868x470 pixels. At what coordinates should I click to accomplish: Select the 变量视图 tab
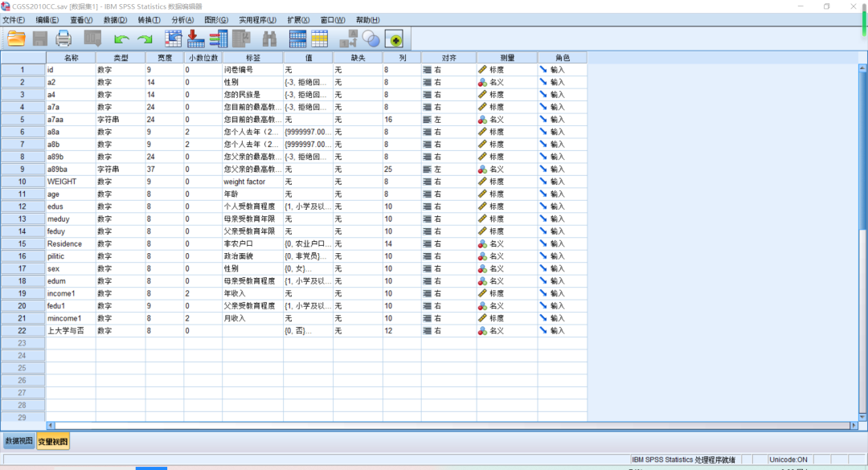click(x=53, y=441)
